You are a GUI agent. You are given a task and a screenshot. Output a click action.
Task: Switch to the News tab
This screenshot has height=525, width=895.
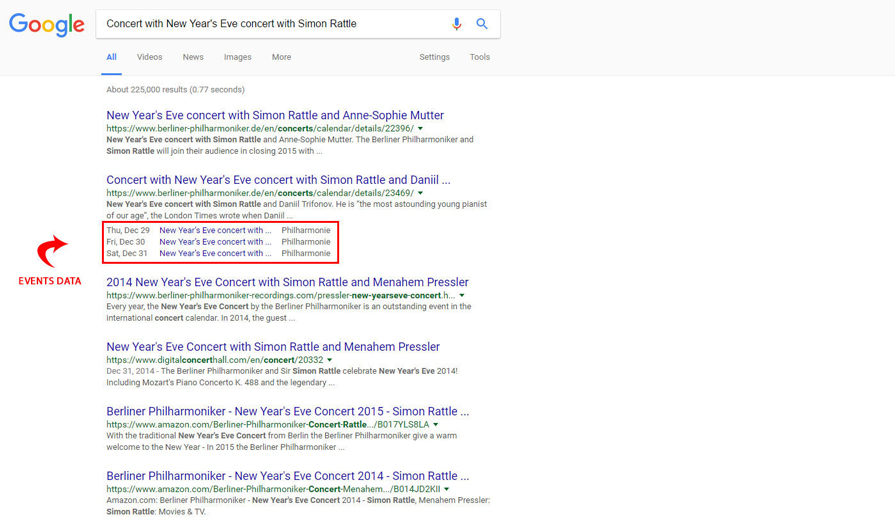click(193, 57)
